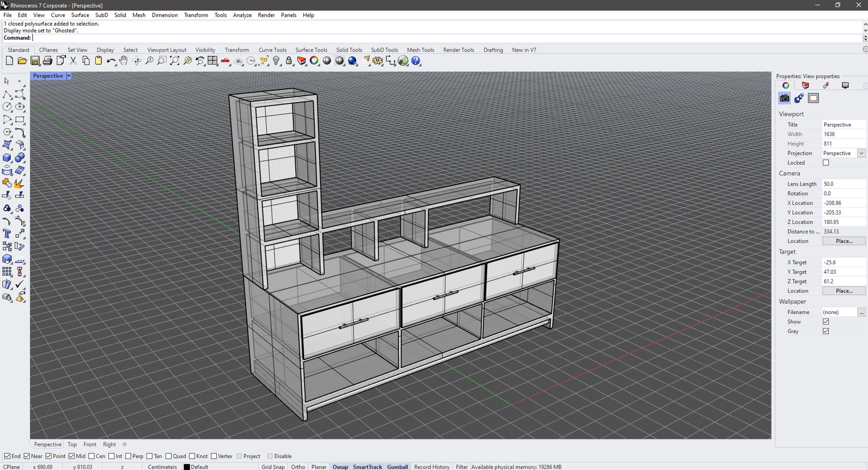Click the light bulb Hide icon
The height and width of the screenshot is (470, 868).
[x=277, y=61]
